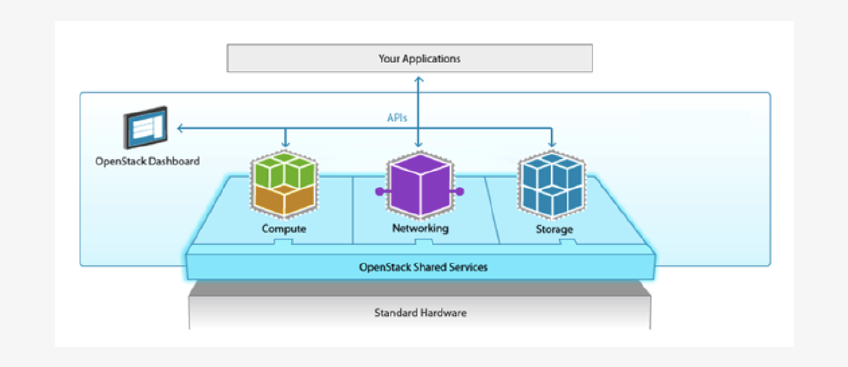
Task: Click the OpenStack Dashboard monitor icon
Action: pos(145,128)
